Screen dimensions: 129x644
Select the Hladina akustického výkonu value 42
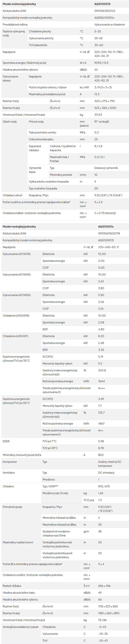tap(96, 70)
